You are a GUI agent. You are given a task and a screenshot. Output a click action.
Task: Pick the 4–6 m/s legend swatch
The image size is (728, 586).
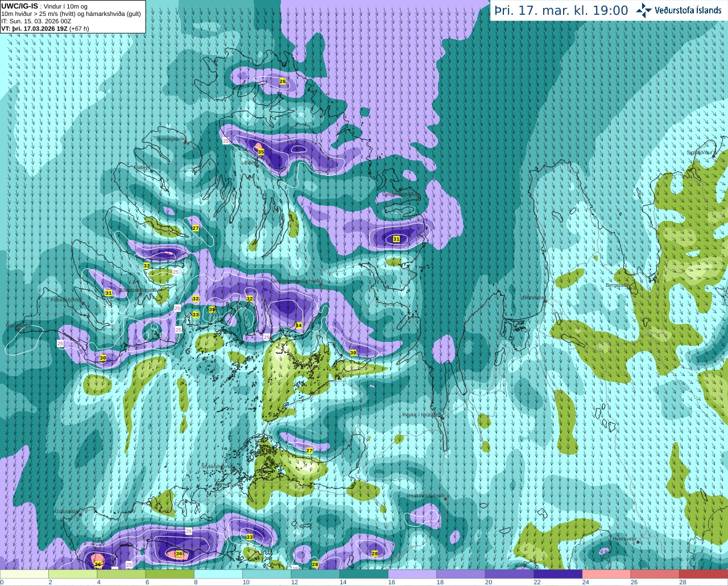[122, 574]
